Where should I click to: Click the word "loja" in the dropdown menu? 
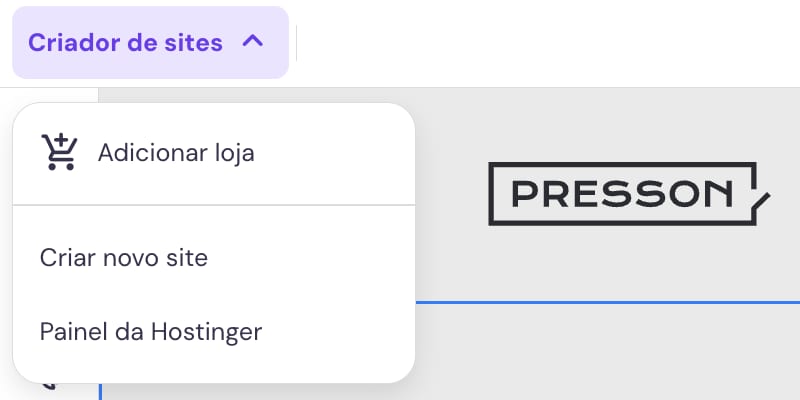(234, 153)
